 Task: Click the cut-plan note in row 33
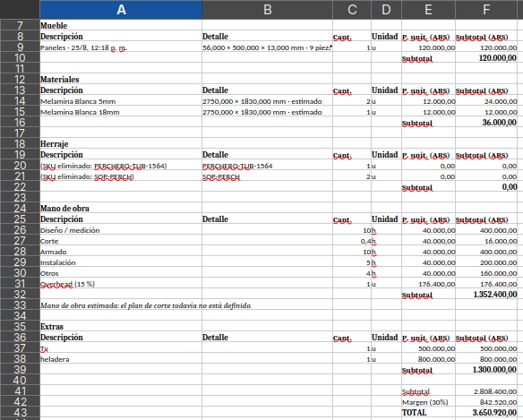(x=146, y=305)
